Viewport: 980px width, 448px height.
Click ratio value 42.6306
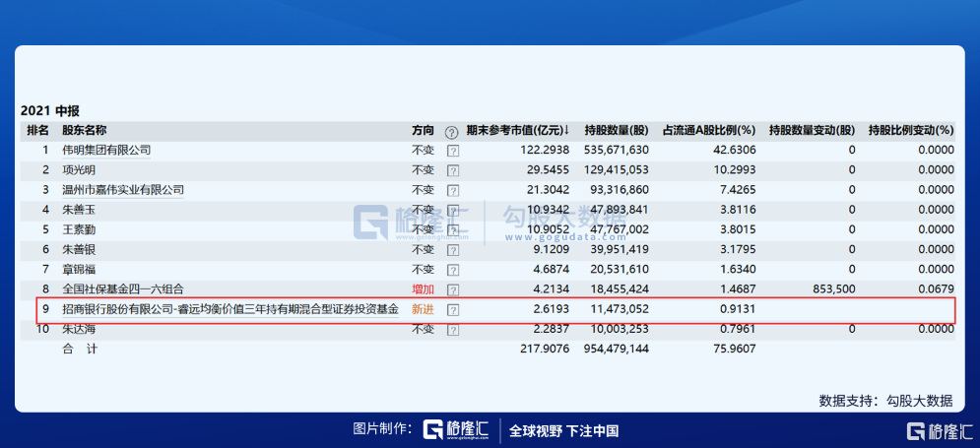pyautogui.click(x=735, y=150)
